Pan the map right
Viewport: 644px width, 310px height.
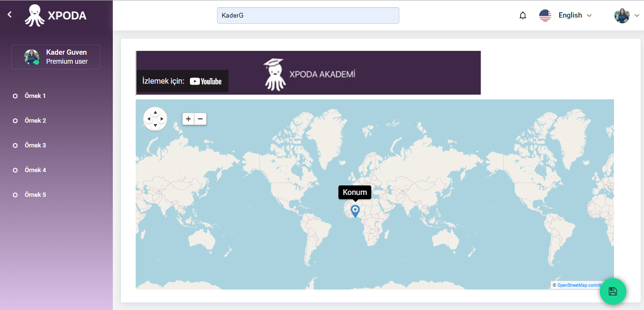[161, 119]
